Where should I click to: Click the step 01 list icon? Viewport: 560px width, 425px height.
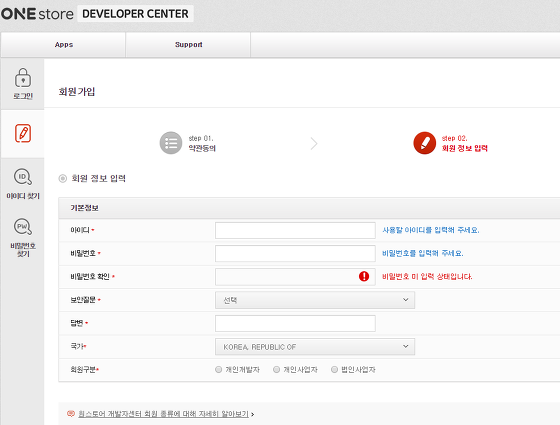pos(171,143)
